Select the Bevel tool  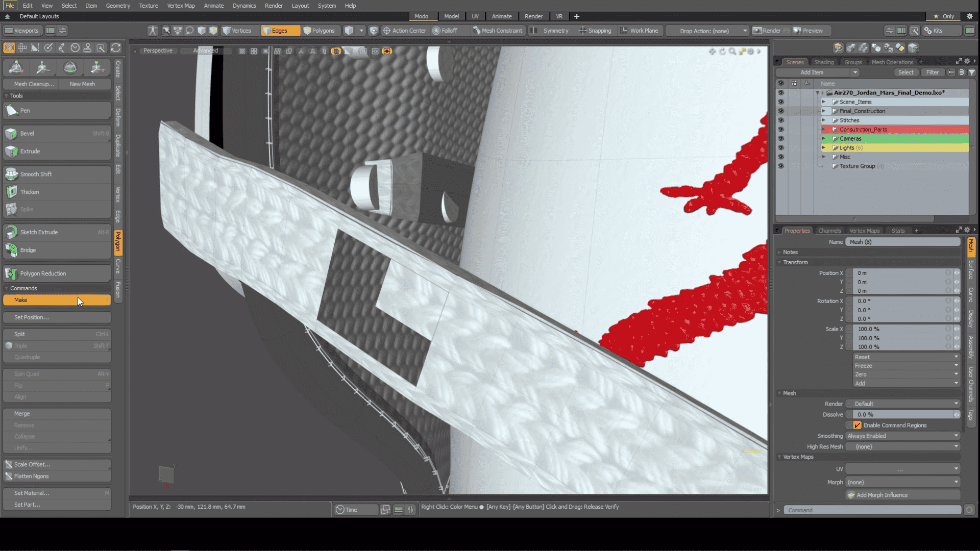click(27, 134)
